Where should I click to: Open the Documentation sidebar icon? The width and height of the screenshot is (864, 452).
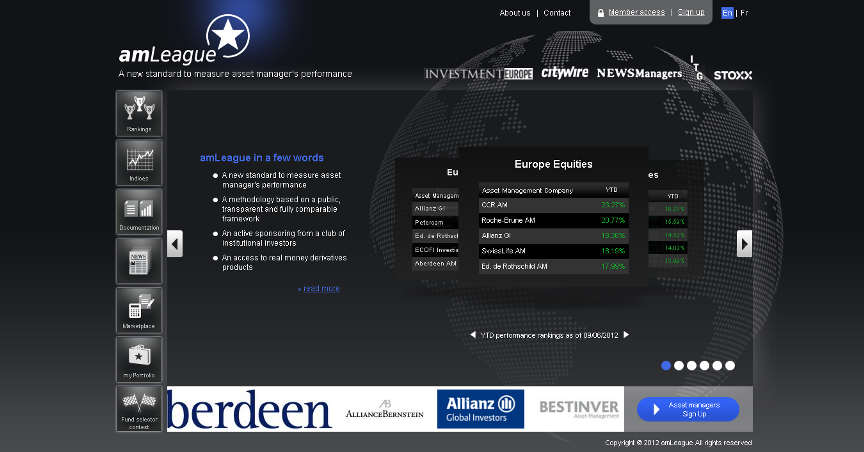pyautogui.click(x=139, y=212)
